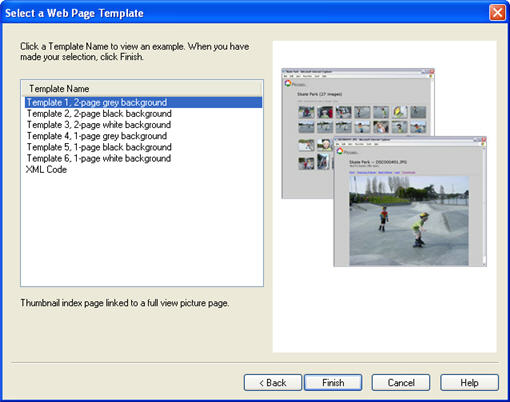Cancel the template selection dialog

point(401,383)
